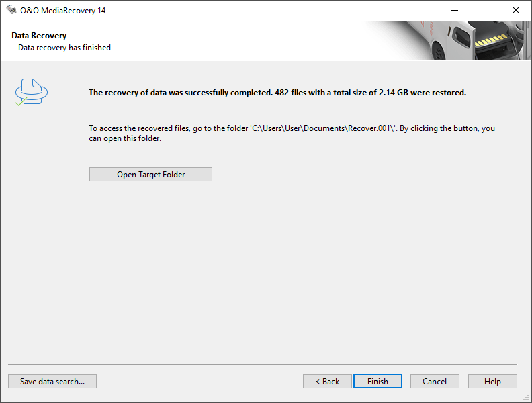
Task: Click the recovery completed drive checkmark icon
Action: click(x=31, y=92)
